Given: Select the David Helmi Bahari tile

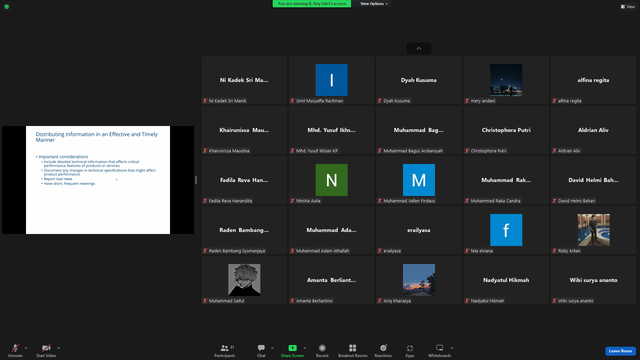Looking at the screenshot, I should pyautogui.click(x=593, y=180).
